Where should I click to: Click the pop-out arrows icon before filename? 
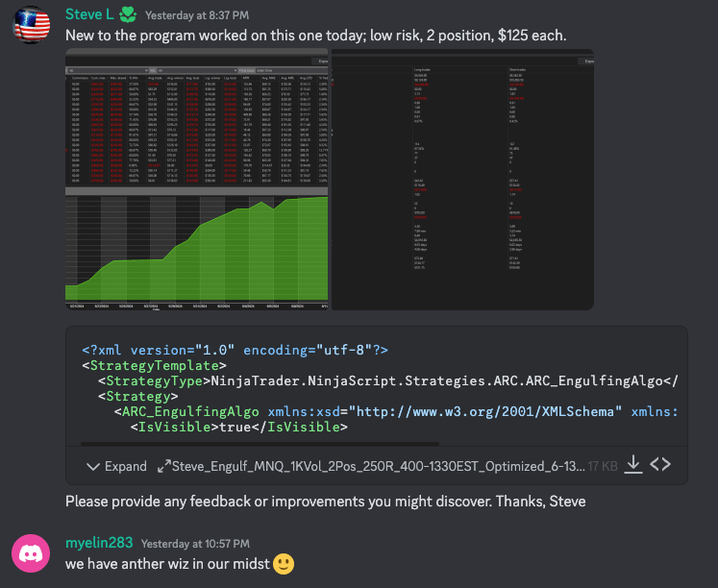tap(163, 466)
